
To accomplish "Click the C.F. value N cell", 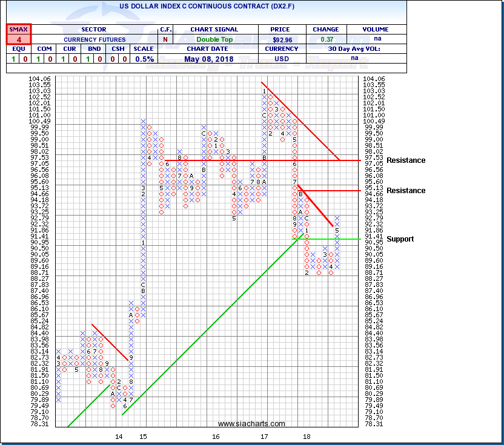I will (166, 39).
